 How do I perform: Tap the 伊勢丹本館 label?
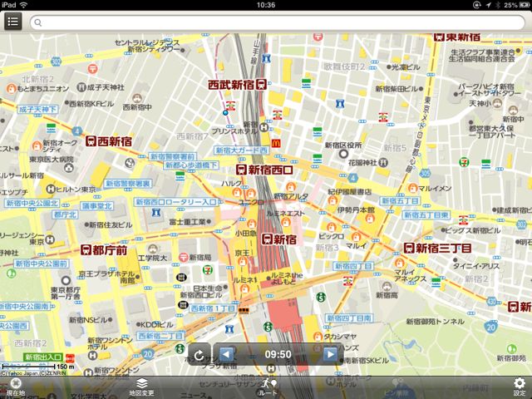[356, 210]
